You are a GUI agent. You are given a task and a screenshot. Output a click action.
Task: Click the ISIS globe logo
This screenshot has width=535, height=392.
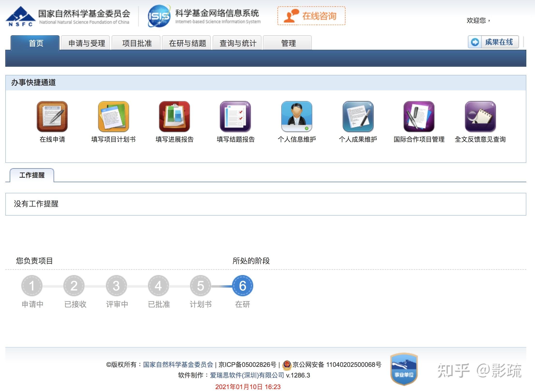pos(159,16)
